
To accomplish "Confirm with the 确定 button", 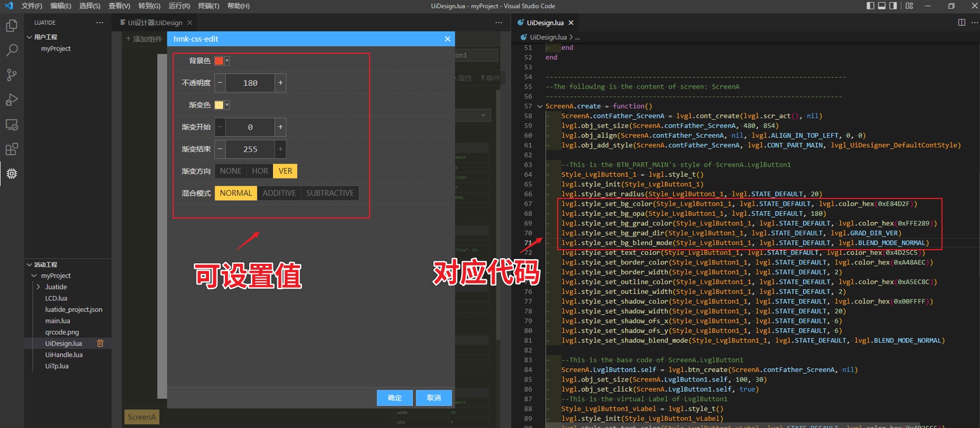I will click(x=394, y=398).
